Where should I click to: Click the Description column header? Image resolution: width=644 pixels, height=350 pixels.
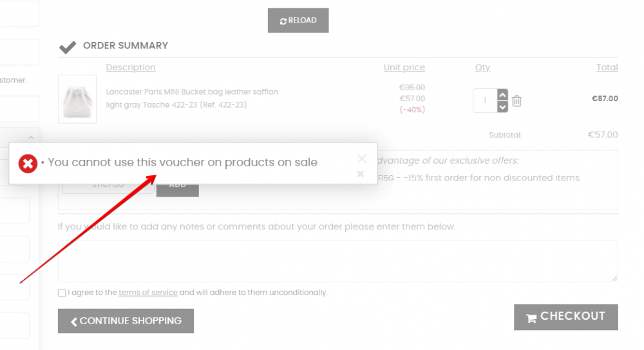click(x=131, y=68)
